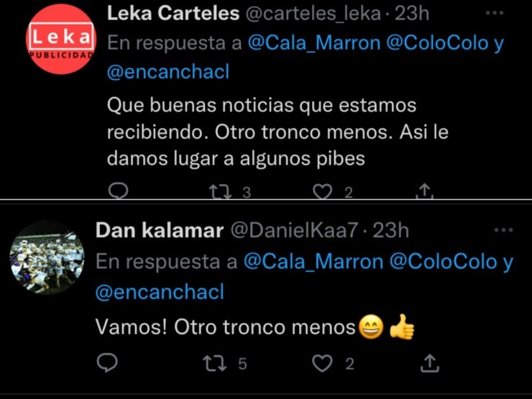This screenshot has height=399, width=532.
Task: Reply to Dan kalamar's tweet
Action: click(107, 363)
